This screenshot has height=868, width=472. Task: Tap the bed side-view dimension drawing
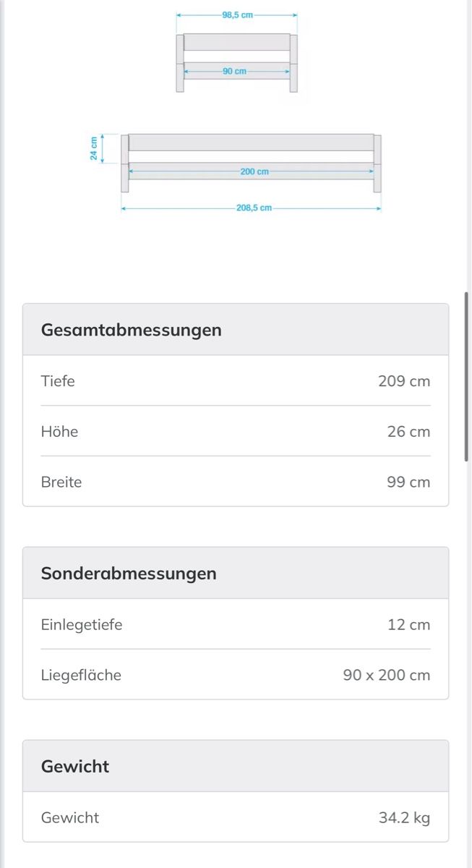[x=236, y=172]
